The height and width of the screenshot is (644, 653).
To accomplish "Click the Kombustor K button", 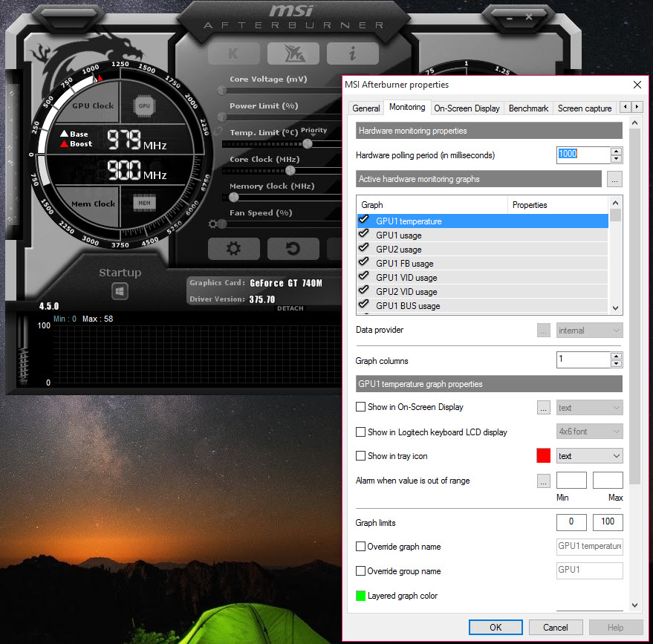I will pos(233,53).
